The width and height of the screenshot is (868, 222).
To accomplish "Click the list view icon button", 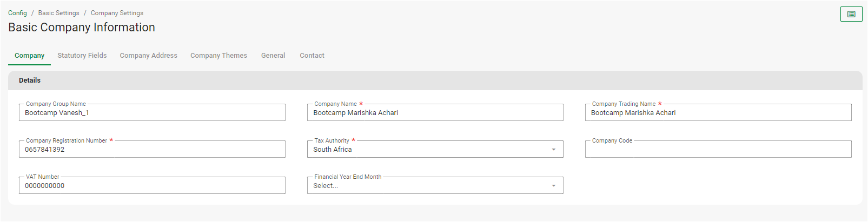I will [851, 14].
